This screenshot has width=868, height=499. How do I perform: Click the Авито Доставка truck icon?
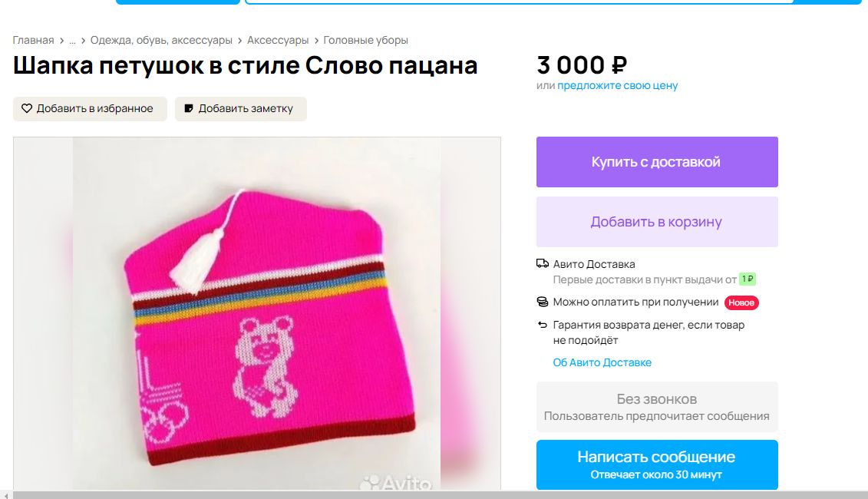(543, 263)
